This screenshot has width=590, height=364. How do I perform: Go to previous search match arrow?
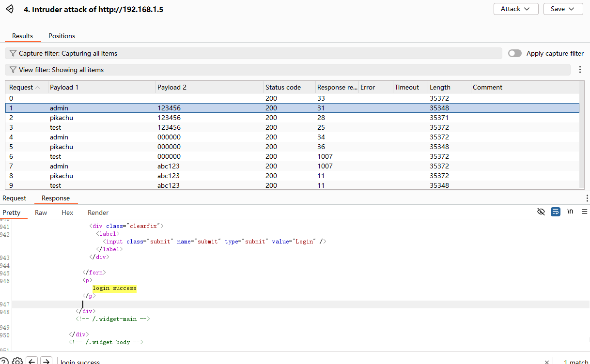32,361
